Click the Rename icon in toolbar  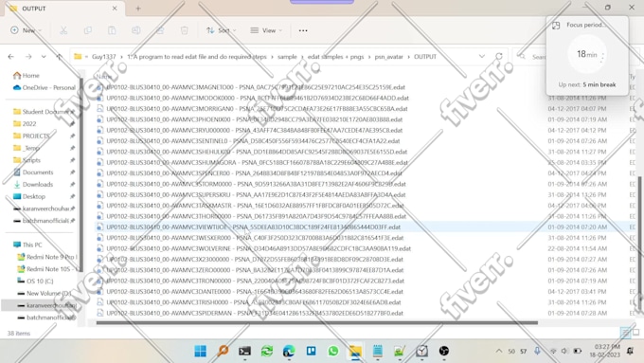click(136, 30)
